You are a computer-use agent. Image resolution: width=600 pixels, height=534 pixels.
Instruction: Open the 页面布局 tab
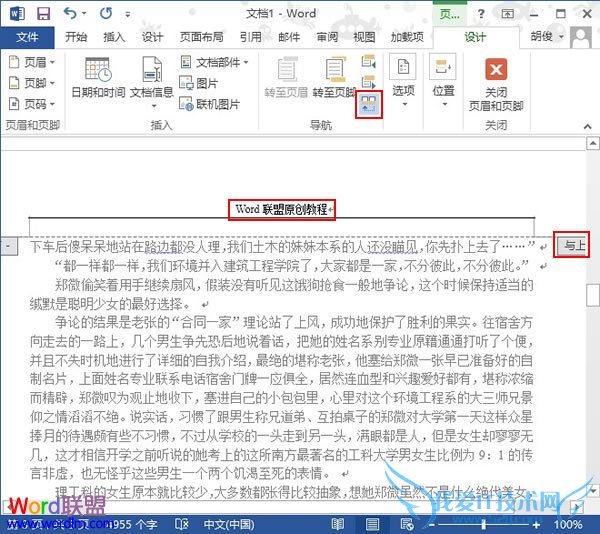(201, 37)
